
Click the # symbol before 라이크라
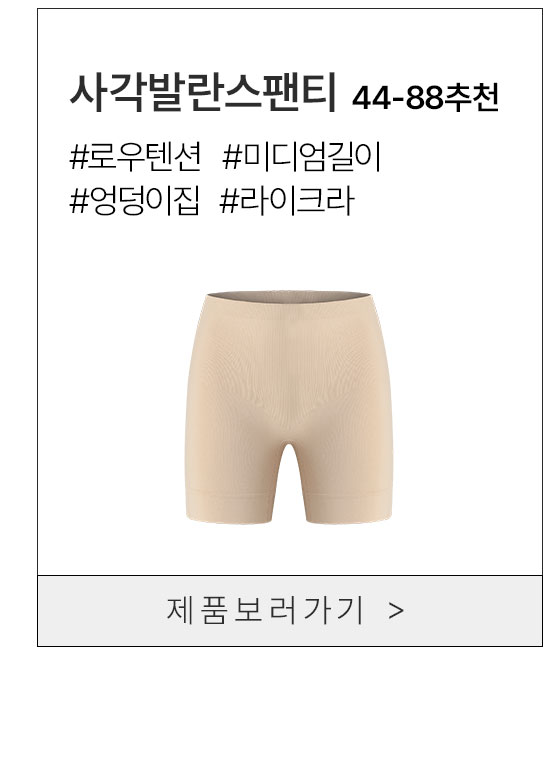(x=229, y=201)
